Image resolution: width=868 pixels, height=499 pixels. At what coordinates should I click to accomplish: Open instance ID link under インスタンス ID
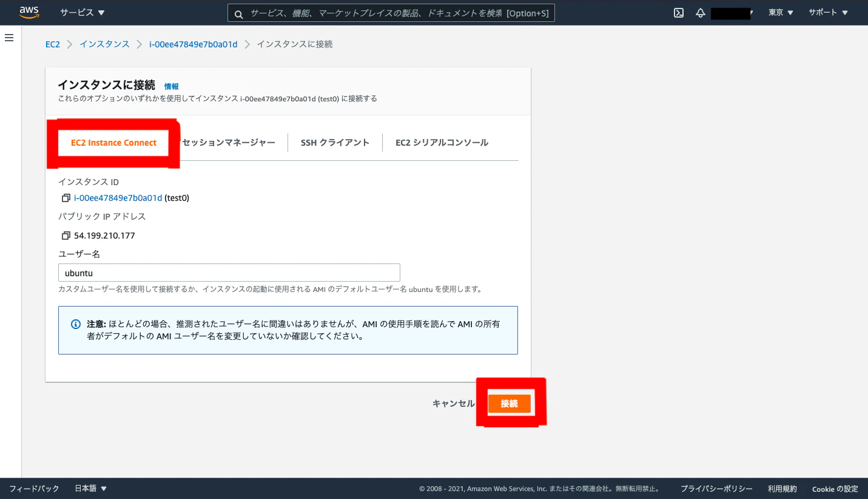[x=118, y=198]
